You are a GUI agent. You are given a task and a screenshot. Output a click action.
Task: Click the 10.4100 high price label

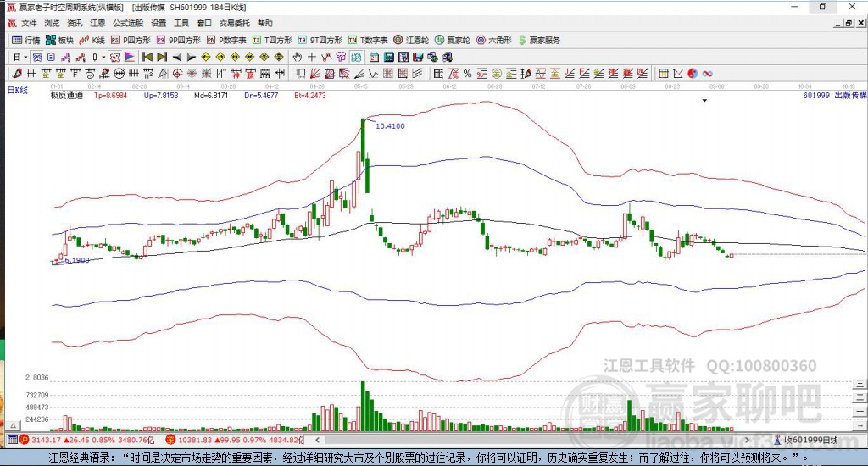(390, 126)
